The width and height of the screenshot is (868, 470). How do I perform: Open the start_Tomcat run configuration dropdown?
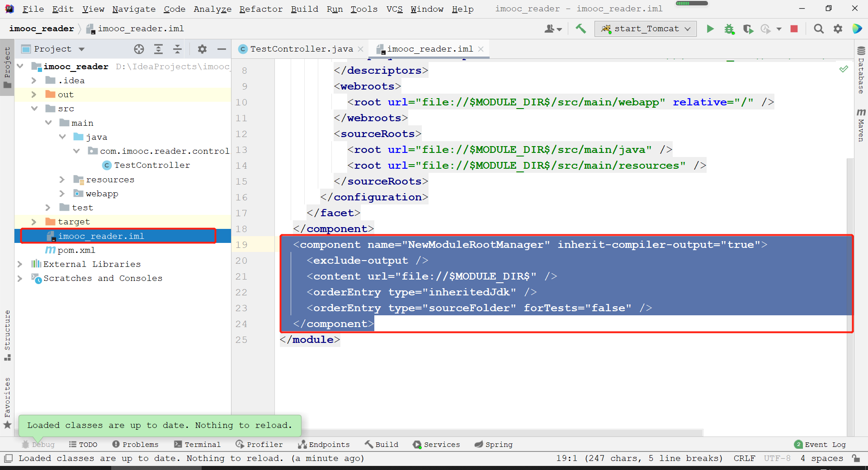(646, 28)
